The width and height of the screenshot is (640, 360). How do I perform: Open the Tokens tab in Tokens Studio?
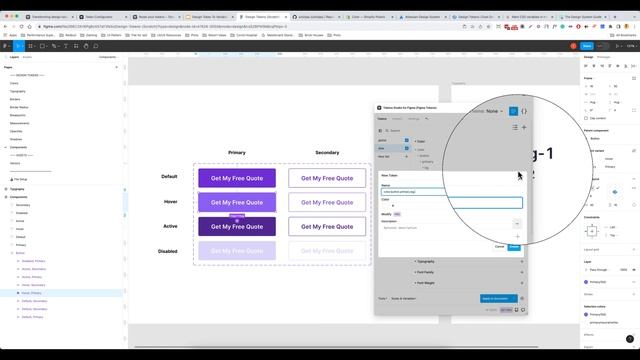(382, 119)
